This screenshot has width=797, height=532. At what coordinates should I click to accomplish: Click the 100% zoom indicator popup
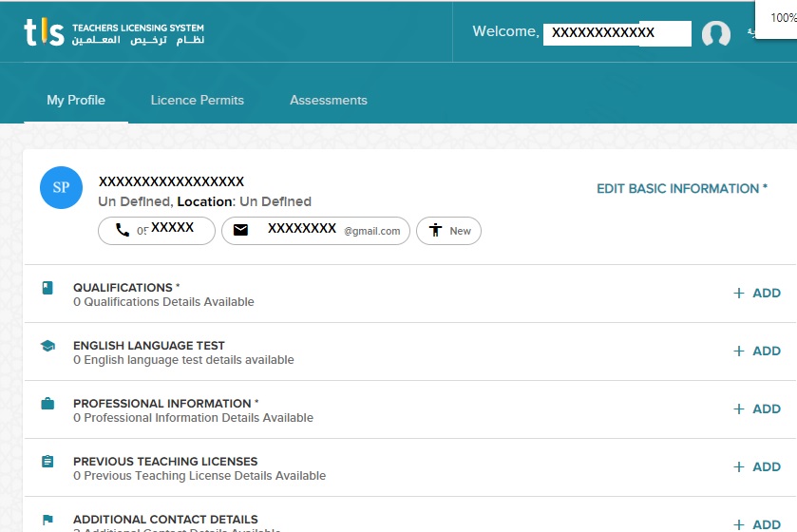point(777,19)
